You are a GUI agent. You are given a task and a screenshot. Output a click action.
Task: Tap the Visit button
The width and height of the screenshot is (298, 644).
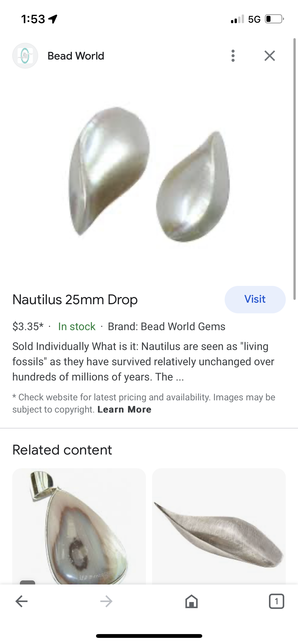click(255, 299)
